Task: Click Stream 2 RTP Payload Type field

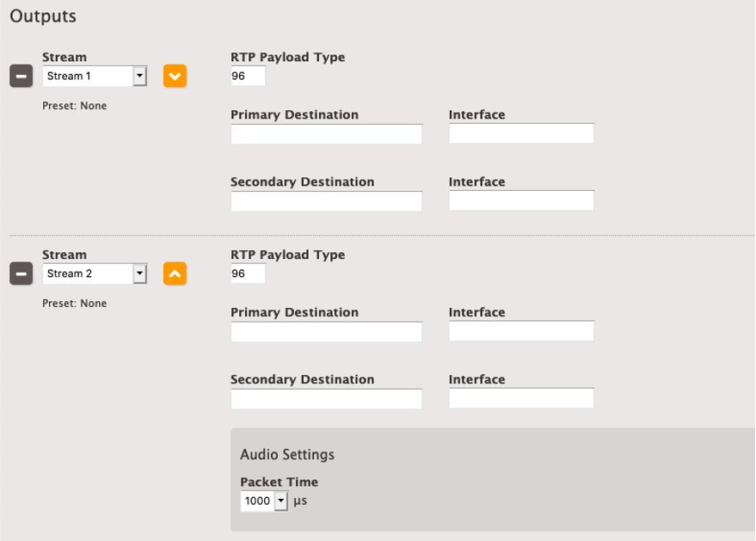Action: coord(248,274)
